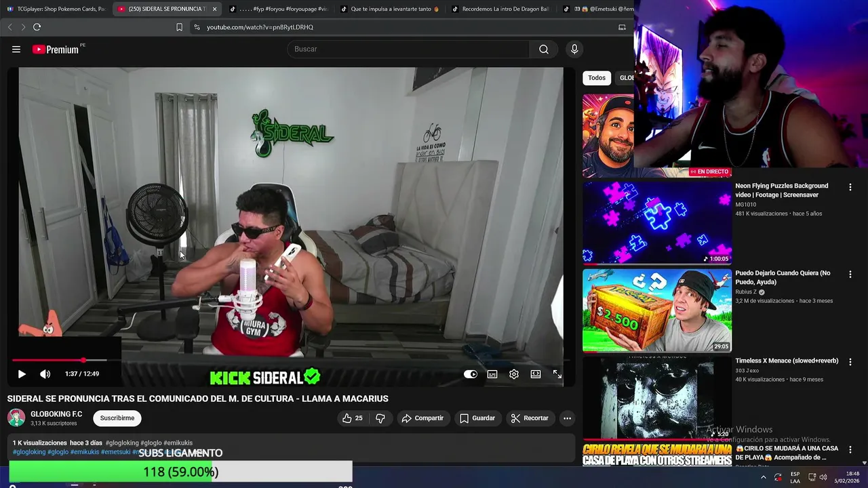Switch to #fyp #foryou TikTok tab
Screen dimensions: 868x488
pos(279,9)
